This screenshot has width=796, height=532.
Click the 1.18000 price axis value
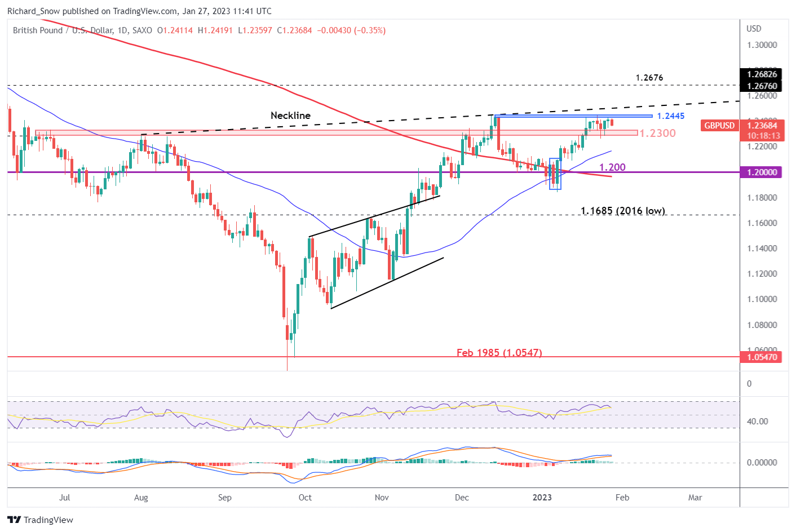pyautogui.click(x=762, y=198)
